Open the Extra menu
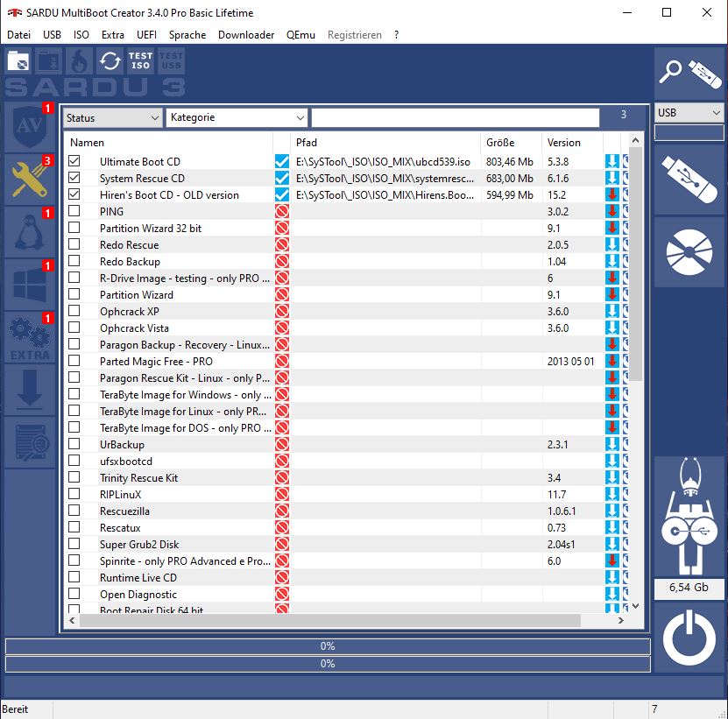This screenshot has height=719, width=728. pyautogui.click(x=113, y=35)
